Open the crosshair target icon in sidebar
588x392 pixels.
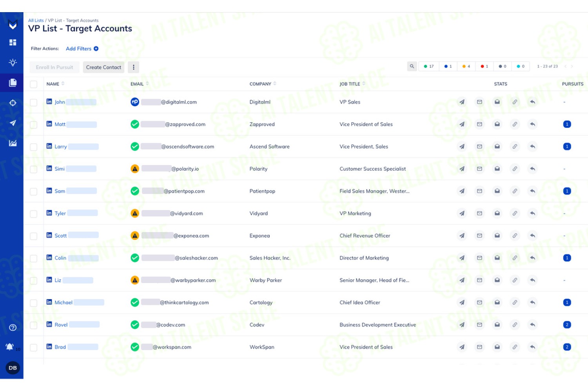[x=13, y=103]
